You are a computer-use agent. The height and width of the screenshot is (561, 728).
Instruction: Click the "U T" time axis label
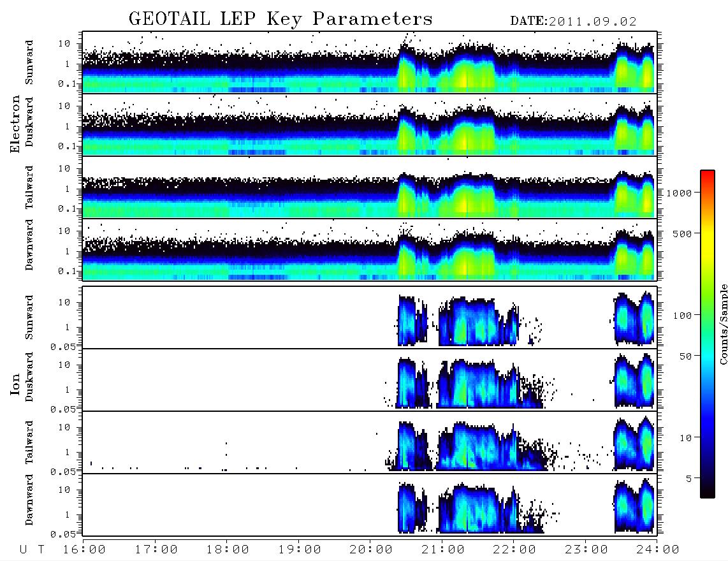tap(33, 550)
